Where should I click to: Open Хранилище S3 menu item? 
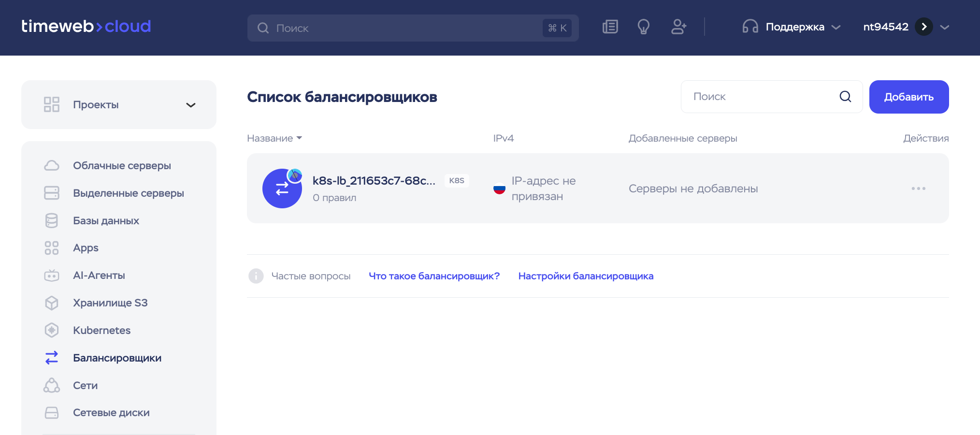(x=110, y=303)
